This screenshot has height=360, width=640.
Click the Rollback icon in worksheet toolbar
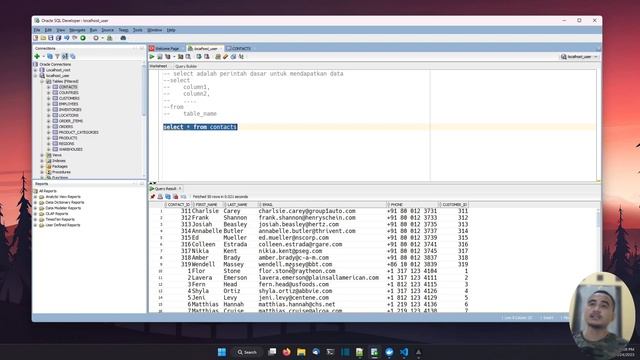(x=207, y=57)
